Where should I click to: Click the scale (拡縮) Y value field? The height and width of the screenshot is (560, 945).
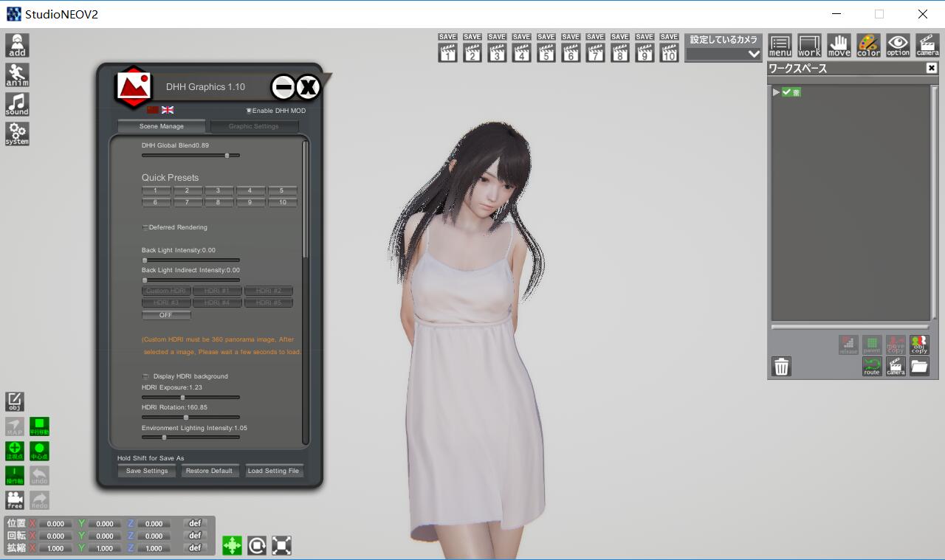(105, 548)
